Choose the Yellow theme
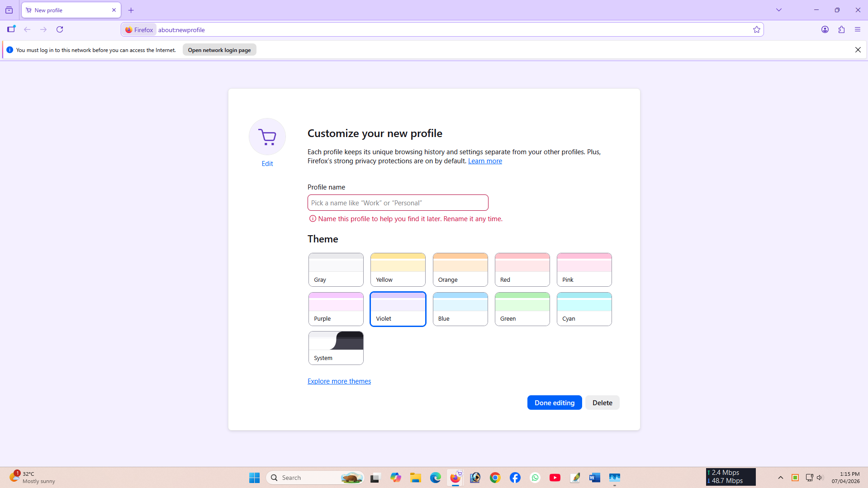Viewport: 868px width, 488px height. (398, 270)
